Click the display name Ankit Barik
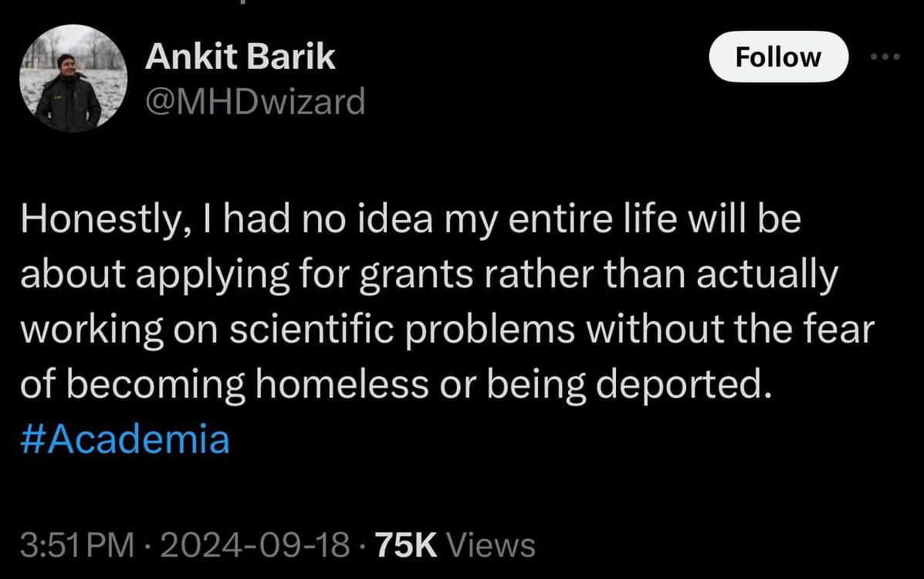This screenshot has height=579, width=924. pyautogui.click(x=240, y=56)
